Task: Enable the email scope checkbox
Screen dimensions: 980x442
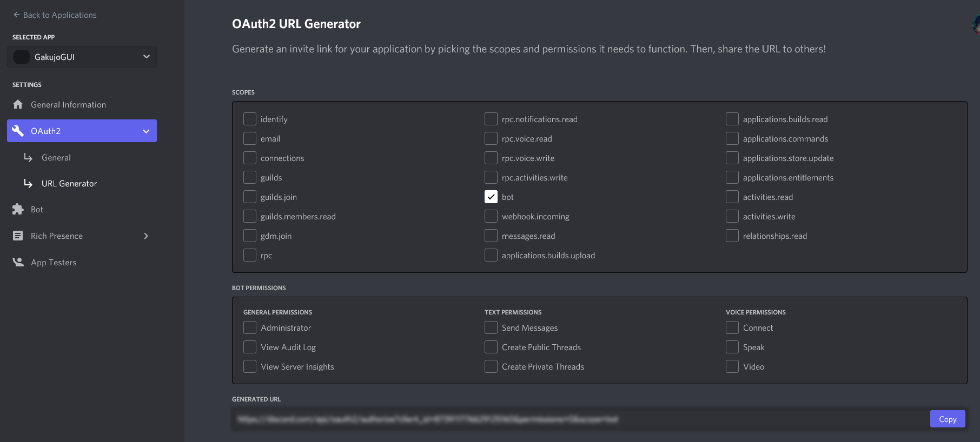Action: (x=250, y=138)
